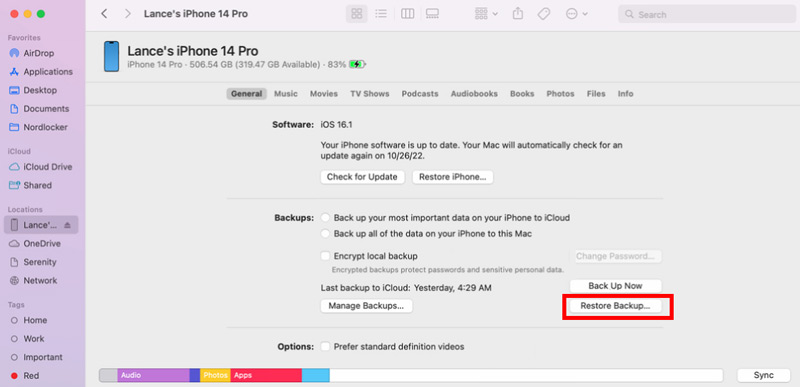Click the Edit Tags icon in the toolbar
Screen dimensions: 800x387
(544, 14)
